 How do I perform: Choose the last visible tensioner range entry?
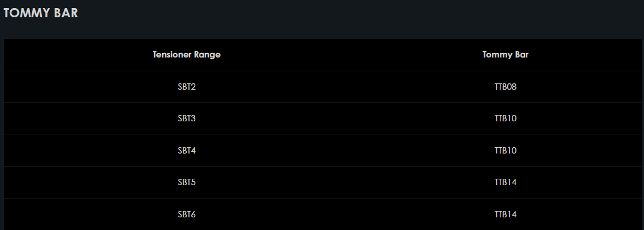(187, 214)
